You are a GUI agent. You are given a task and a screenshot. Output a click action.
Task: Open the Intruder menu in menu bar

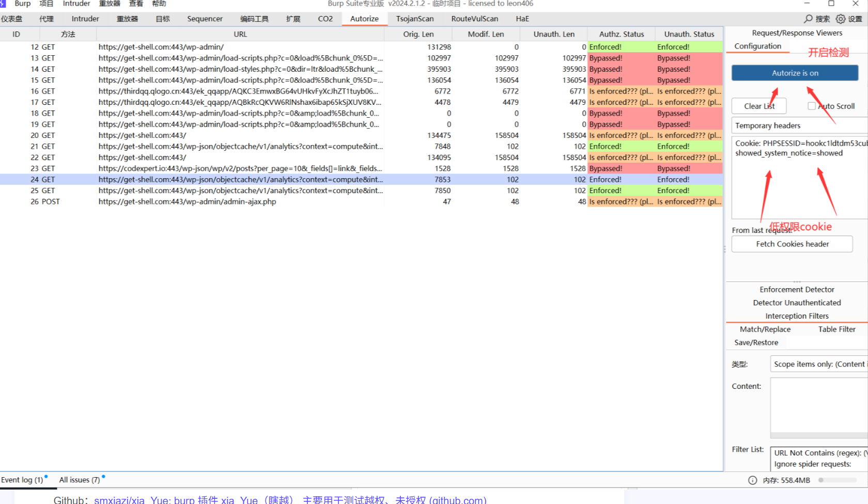tap(76, 4)
